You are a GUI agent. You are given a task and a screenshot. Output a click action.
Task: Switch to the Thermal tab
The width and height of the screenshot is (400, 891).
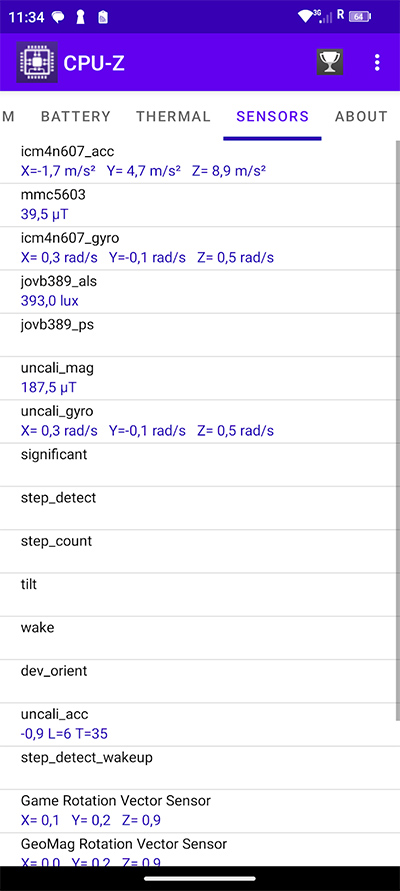point(173,116)
